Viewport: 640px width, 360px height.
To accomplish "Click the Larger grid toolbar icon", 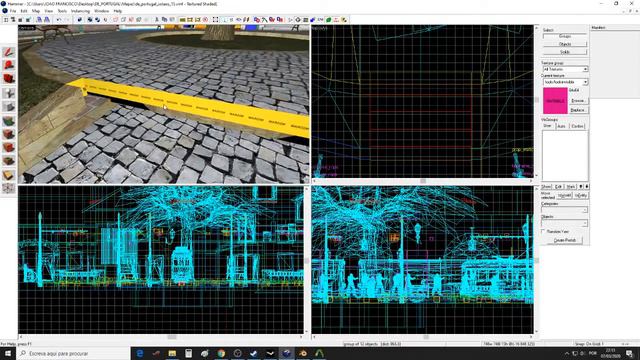I will (x=28, y=19).
